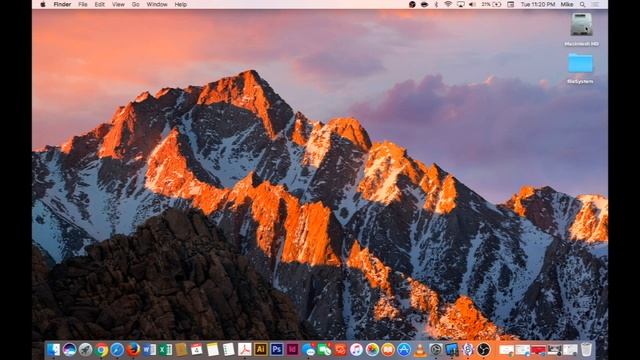The image size is (640, 360).
Task: Launch VLC cone icon in Dock
Action: [x=420, y=350]
